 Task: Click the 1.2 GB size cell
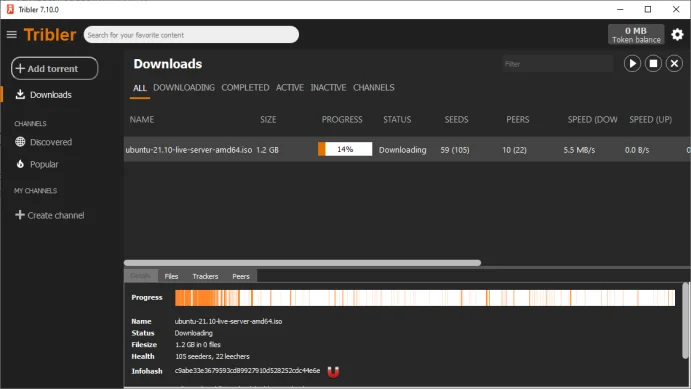[x=267, y=150]
